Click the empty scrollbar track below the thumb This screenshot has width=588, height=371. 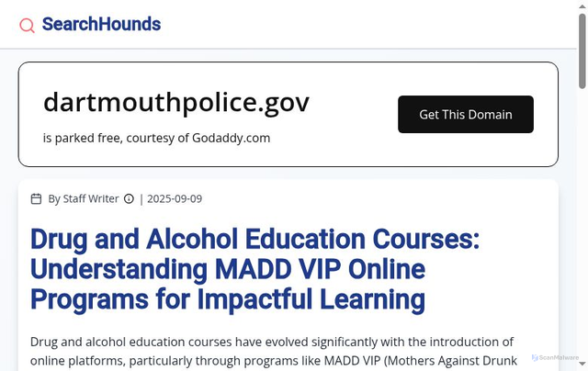coord(582,230)
